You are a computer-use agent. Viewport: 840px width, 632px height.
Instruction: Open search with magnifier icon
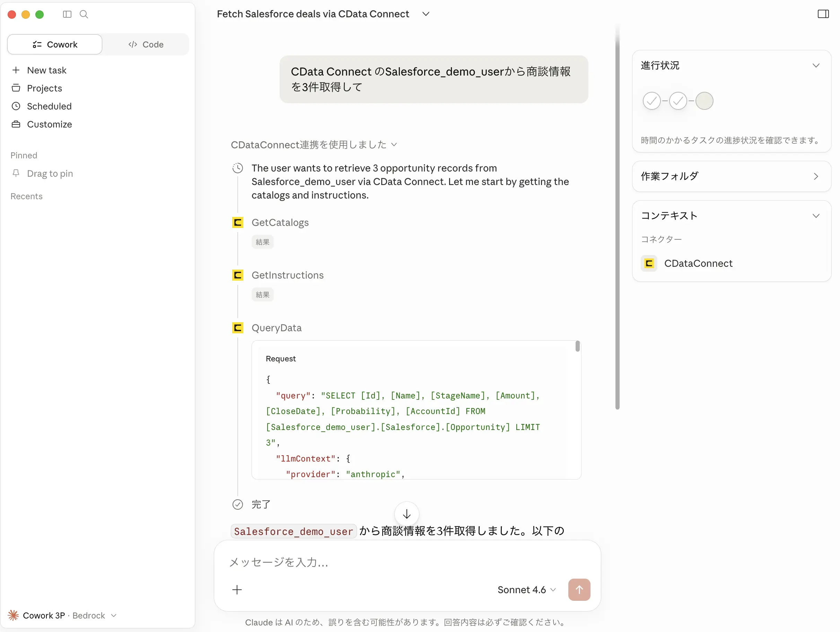click(84, 14)
